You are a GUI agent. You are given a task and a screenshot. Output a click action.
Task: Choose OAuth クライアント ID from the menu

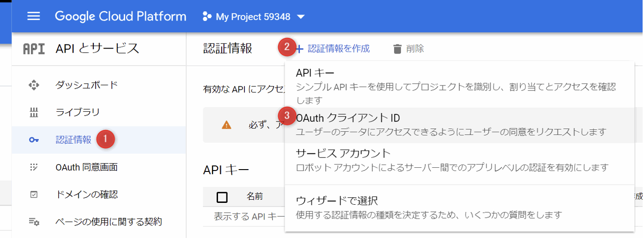click(459, 125)
